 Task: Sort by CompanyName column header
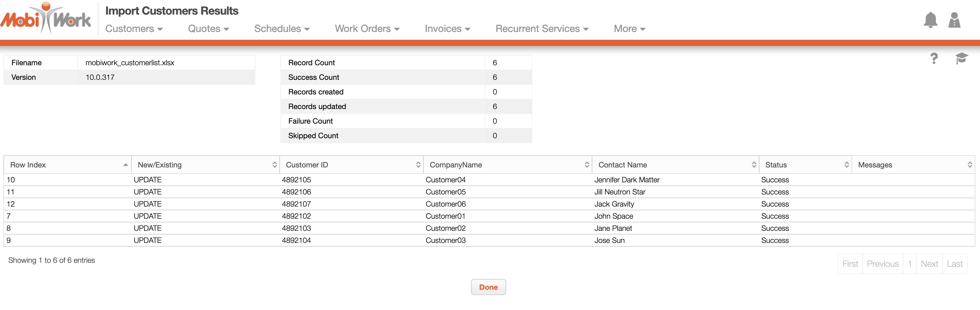click(507, 165)
